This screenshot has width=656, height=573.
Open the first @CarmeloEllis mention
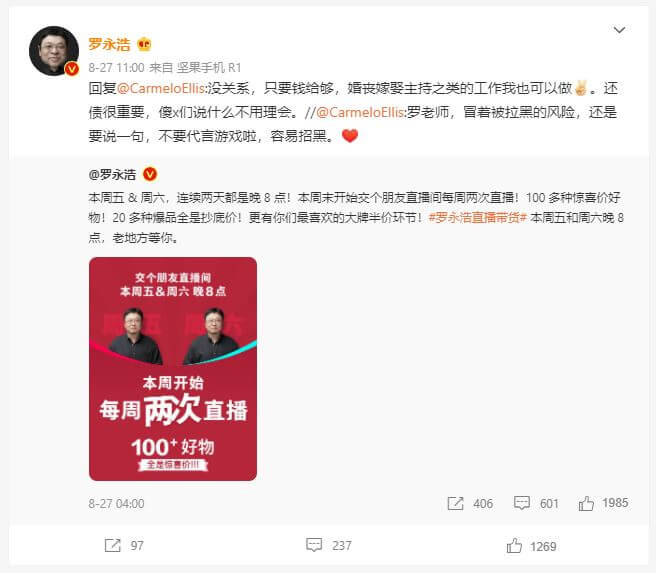point(161,88)
